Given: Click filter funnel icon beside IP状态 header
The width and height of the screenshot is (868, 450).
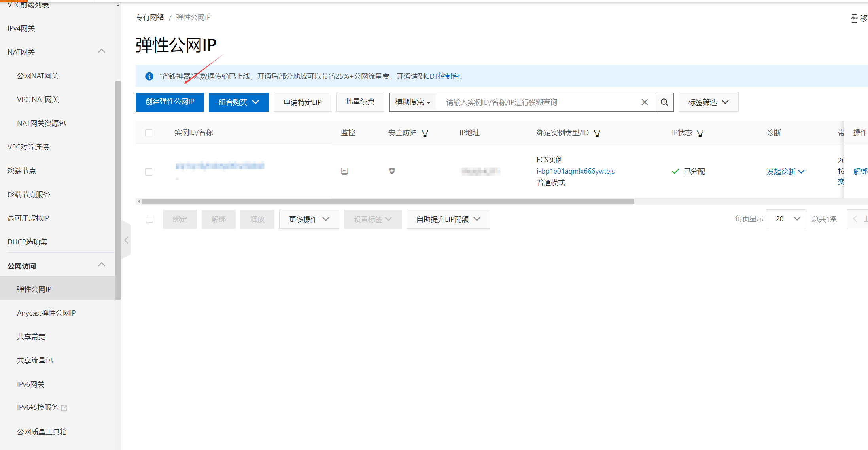Looking at the screenshot, I should (700, 133).
